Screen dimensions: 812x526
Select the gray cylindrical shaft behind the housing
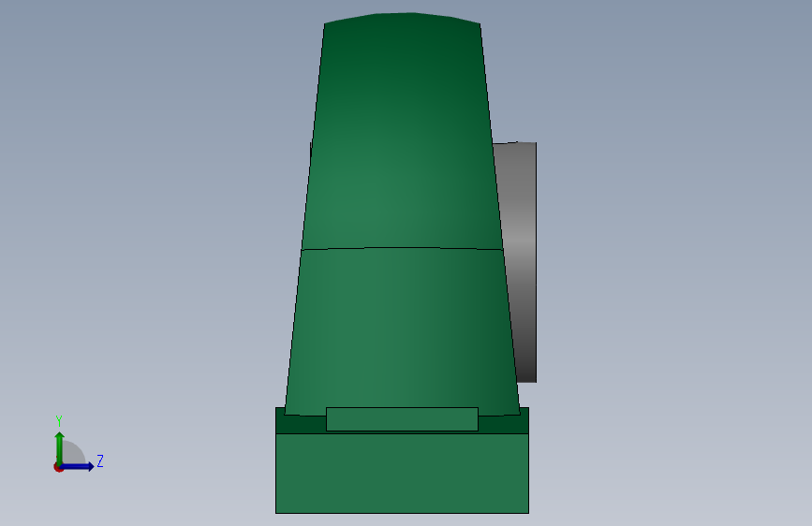pyautogui.click(x=519, y=261)
